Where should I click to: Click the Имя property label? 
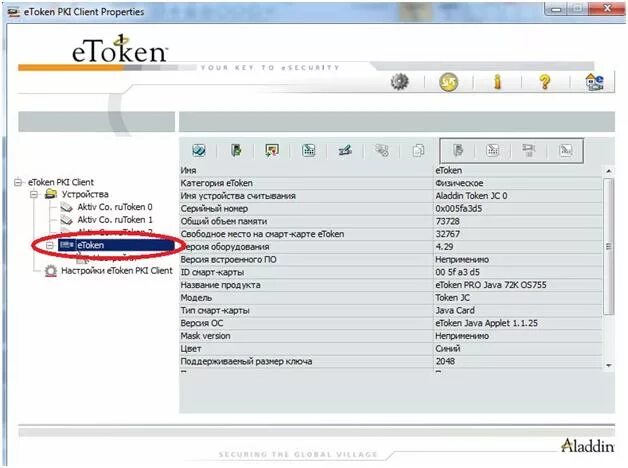click(x=188, y=171)
